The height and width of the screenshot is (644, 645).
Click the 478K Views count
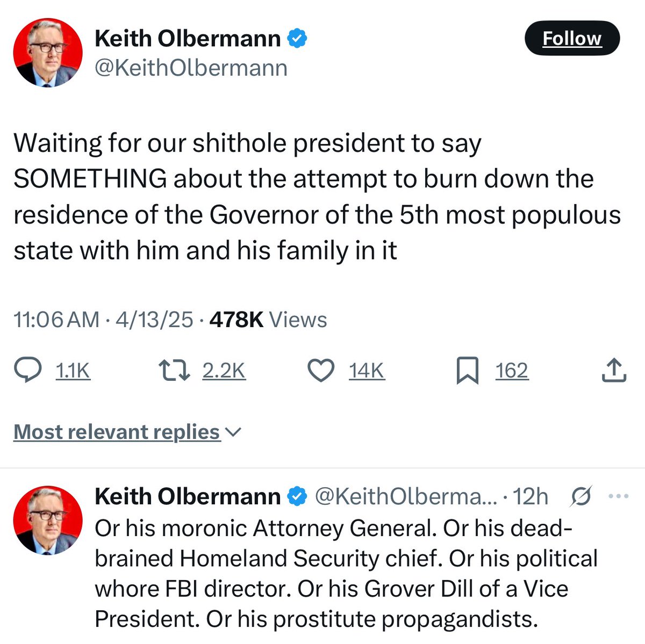[x=268, y=320]
